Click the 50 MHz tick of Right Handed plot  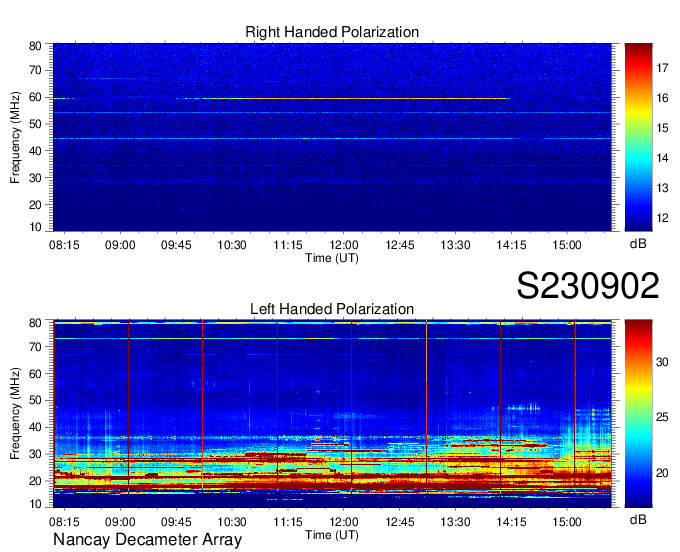coord(35,124)
